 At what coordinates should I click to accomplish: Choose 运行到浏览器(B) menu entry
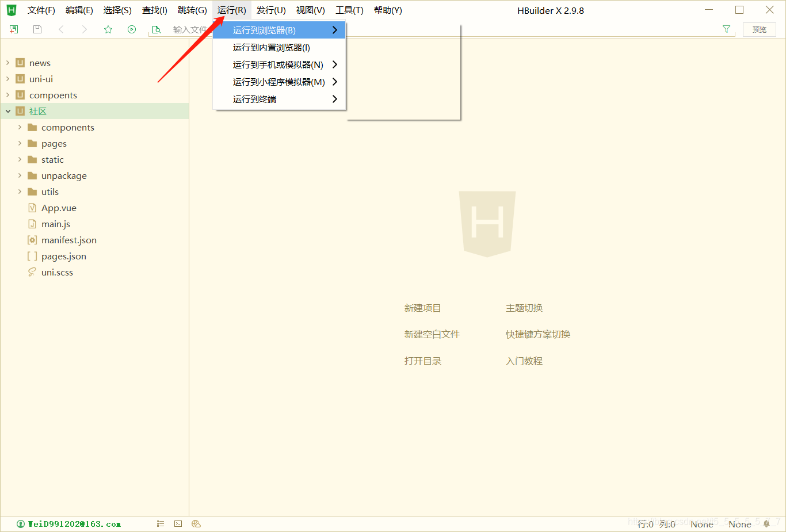pyautogui.click(x=279, y=30)
